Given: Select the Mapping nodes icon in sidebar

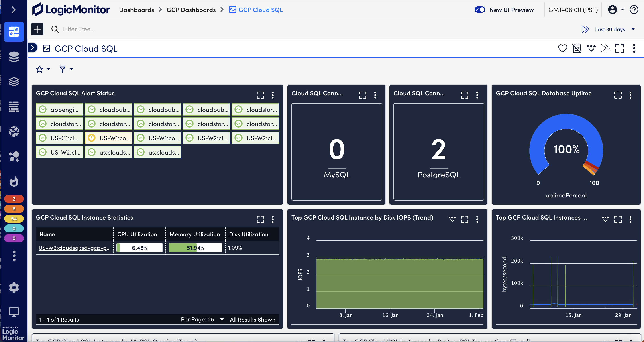Looking at the screenshot, I should [x=14, y=157].
